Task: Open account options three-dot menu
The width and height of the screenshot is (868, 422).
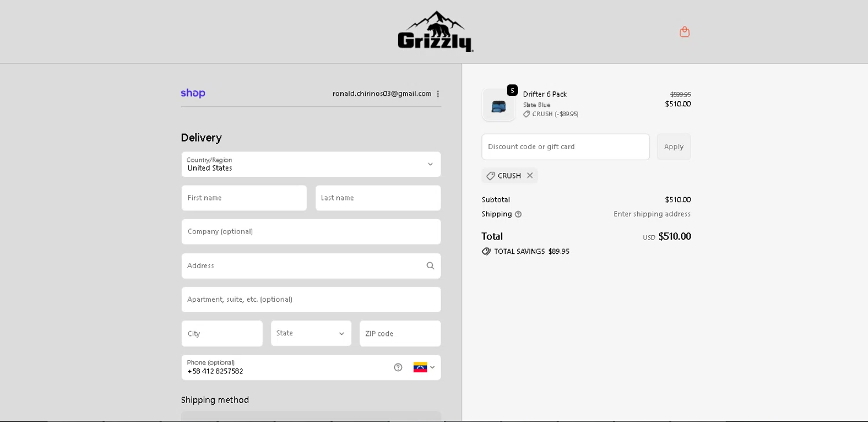Action: [x=437, y=94]
